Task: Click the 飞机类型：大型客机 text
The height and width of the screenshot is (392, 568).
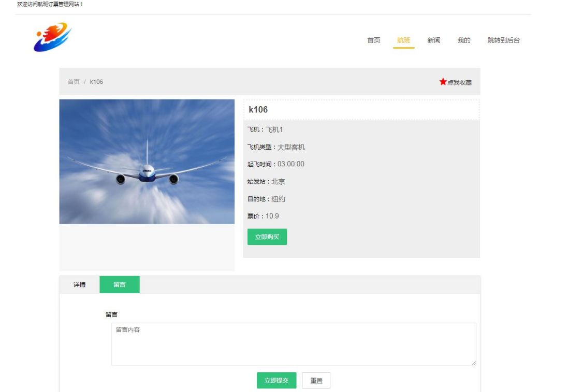Action: [x=276, y=147]
